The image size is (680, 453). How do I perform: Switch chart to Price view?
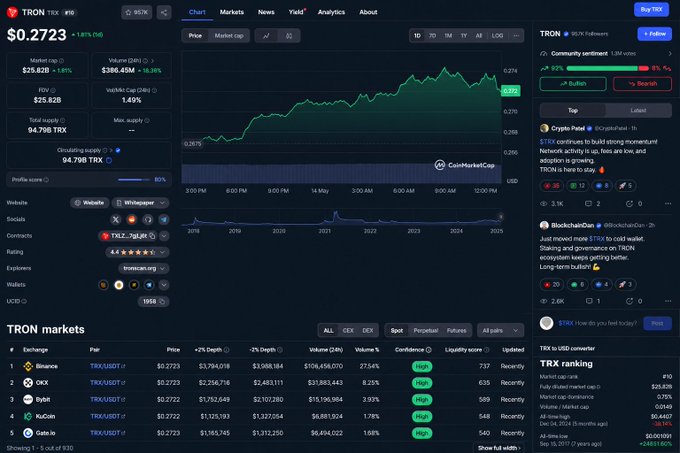click(x=195, y=36)
